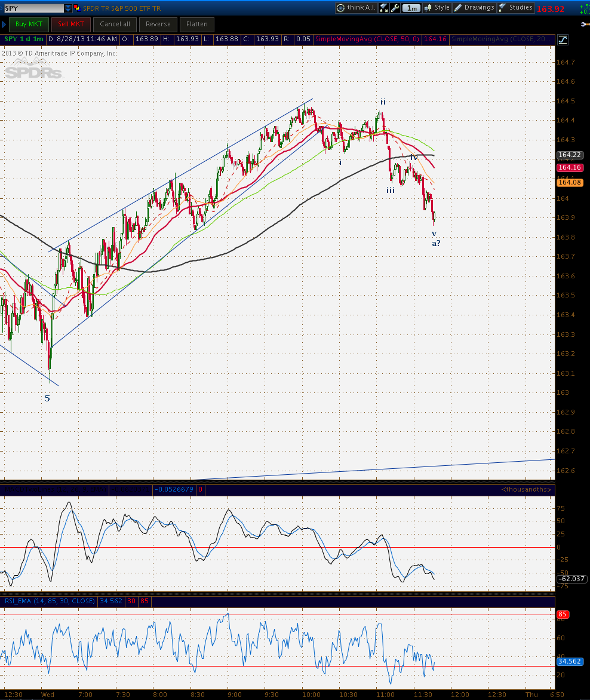Click the wave 'ii' annotation label
590x700 pixels.
(x=383, y=102)
